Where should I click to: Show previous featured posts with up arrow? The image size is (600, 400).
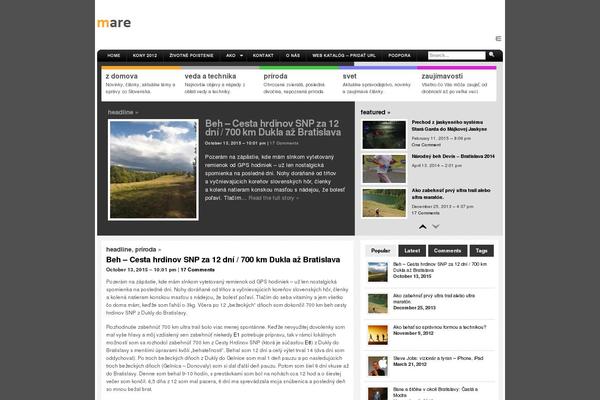[422, 227]
